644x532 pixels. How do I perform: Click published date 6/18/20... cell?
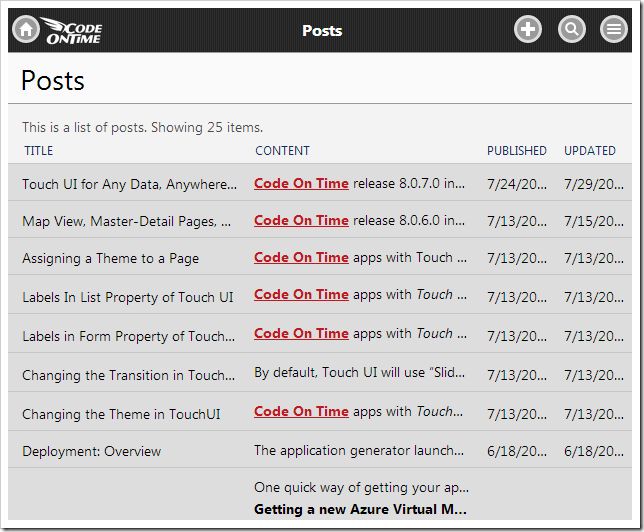pyautogui.click(x=517, y=451)
